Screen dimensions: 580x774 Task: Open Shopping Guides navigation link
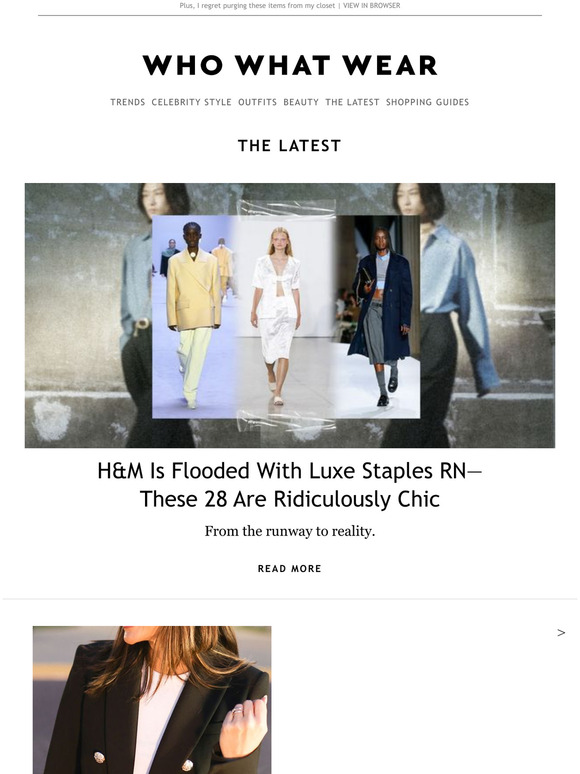coord(427,102)
